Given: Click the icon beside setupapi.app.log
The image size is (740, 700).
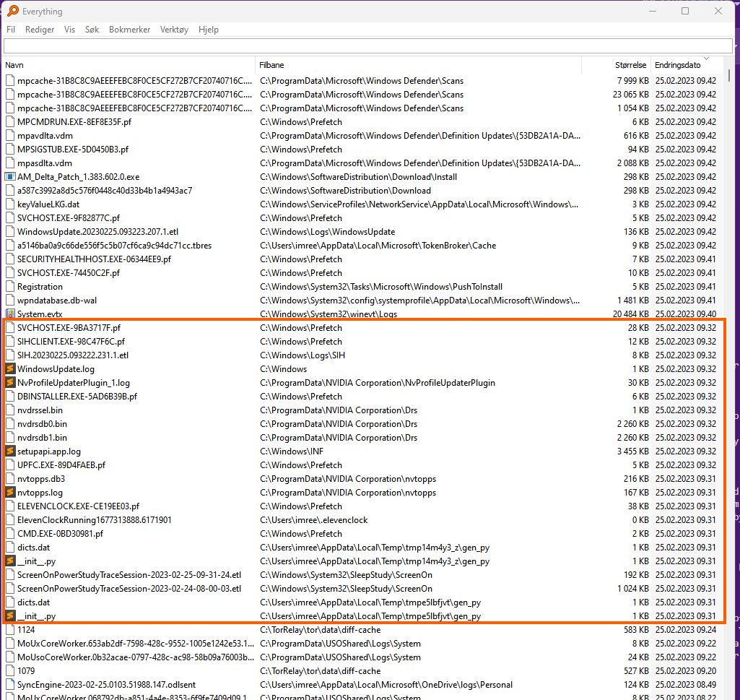Looking at the screenshot, I should click(x=10, y=451).
